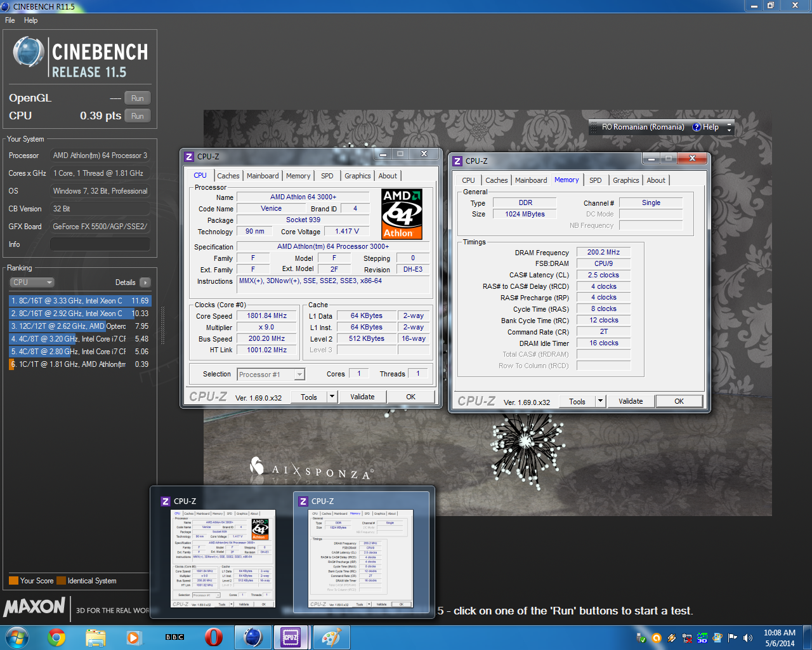Click OK in Memory window

pos(679,401)
